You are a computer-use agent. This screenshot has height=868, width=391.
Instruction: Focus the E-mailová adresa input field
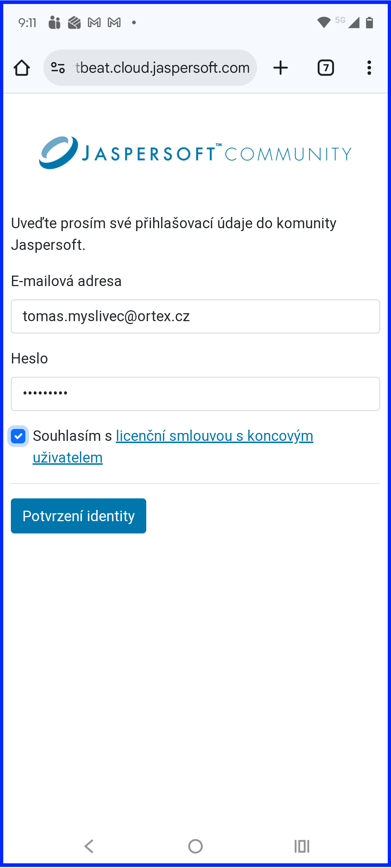point(195,316)
